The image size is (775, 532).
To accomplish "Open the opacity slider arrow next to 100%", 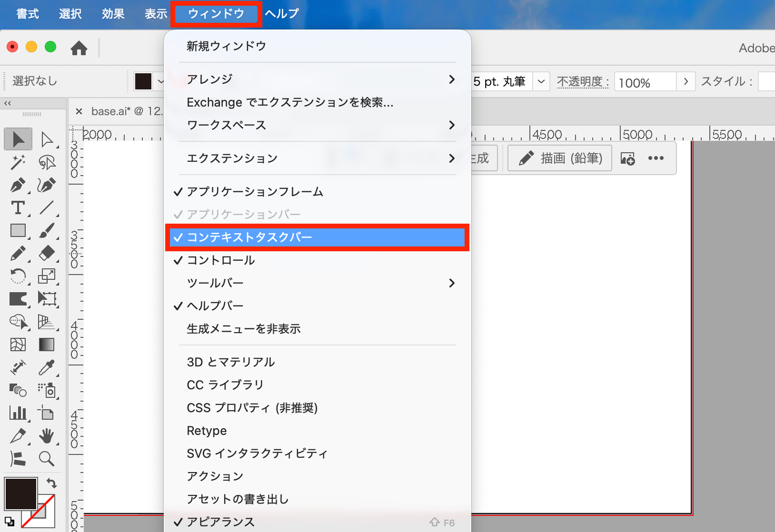I will pyautogui.click(x=686, y=82).
